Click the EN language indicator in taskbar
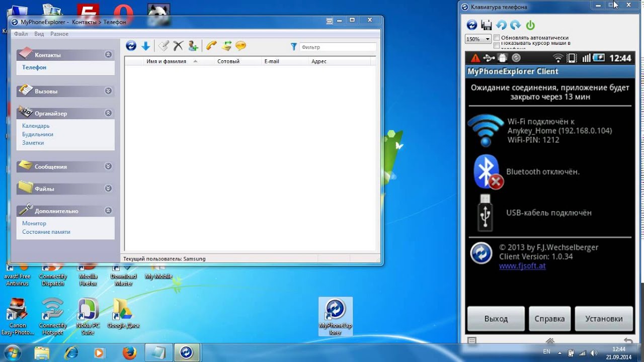The height and width of the screenshot is (362, 644). 546,352
